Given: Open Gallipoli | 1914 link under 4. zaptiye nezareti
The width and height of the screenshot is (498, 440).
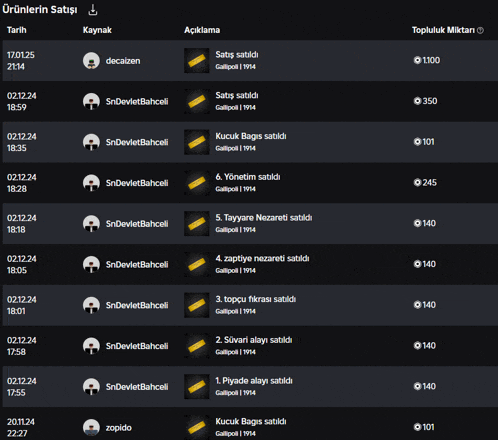Looking at the screenshot, I should [x=235, y=270].
